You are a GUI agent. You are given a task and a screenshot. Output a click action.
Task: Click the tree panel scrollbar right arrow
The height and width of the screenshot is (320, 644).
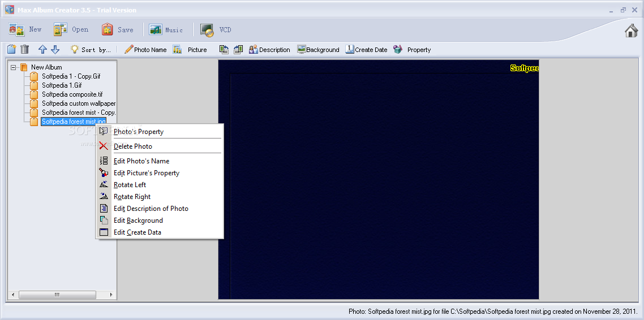111,295
